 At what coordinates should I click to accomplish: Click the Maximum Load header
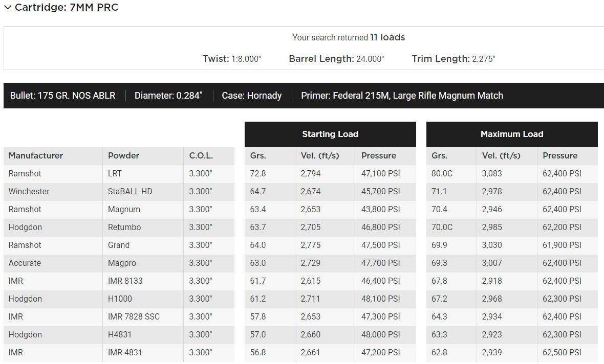pos(512,134)
